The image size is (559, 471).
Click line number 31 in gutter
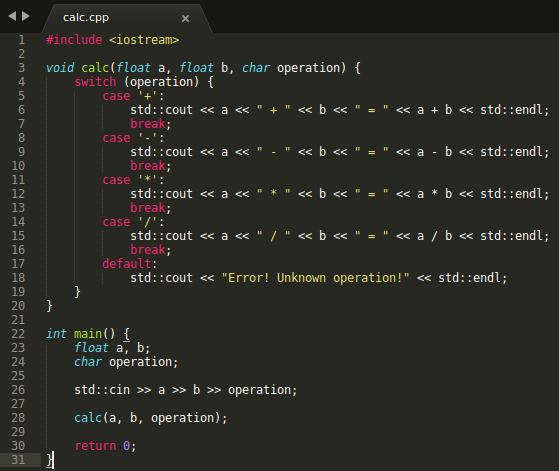click(x=18, y=460)
